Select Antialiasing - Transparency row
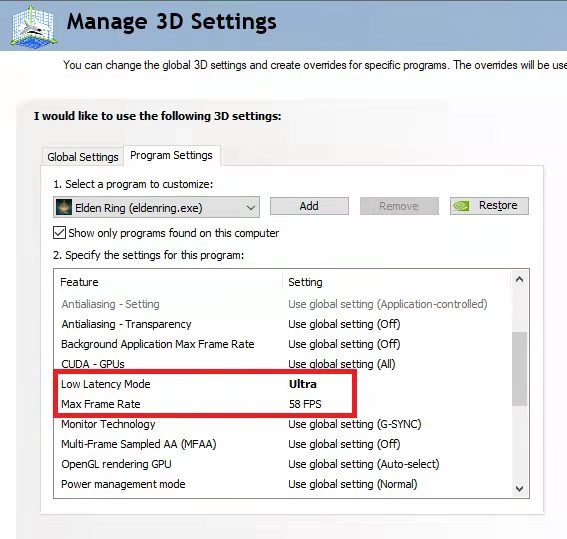 [x=282, y=324]
